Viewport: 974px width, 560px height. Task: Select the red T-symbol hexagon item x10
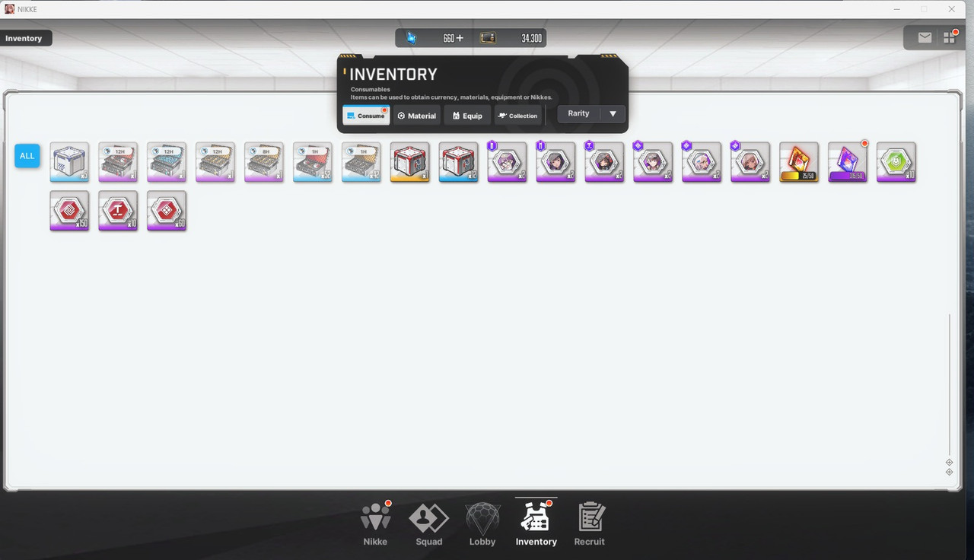(118, 211)
